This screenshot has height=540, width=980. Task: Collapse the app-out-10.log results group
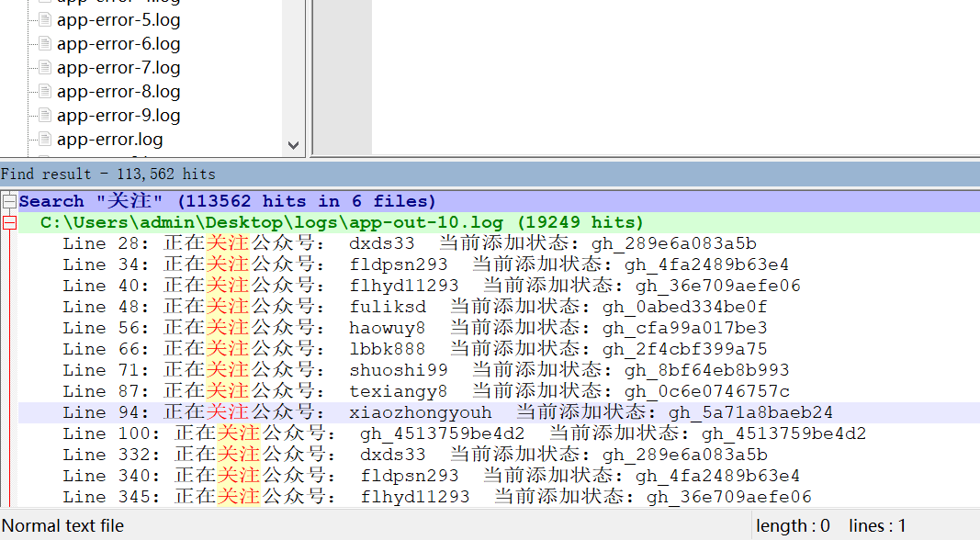(9, 222)
